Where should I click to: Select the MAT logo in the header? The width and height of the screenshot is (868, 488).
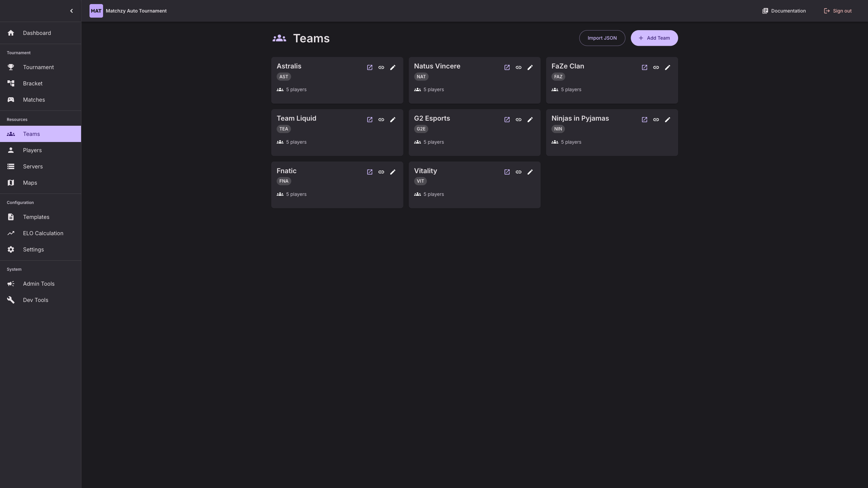[x=96, y=11]
